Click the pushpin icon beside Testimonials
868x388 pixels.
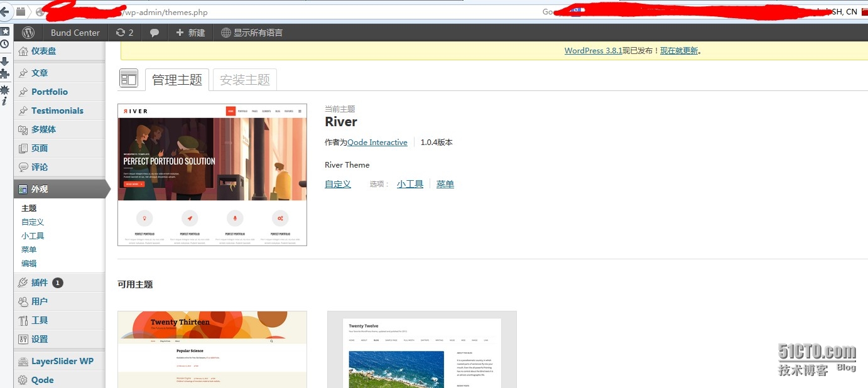click(x=23, y=110)
